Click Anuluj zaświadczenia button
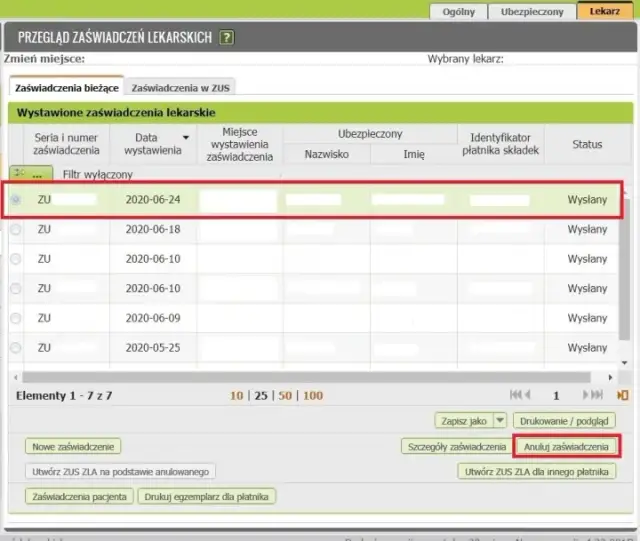The image size is (640, 541). click(566, 446)
